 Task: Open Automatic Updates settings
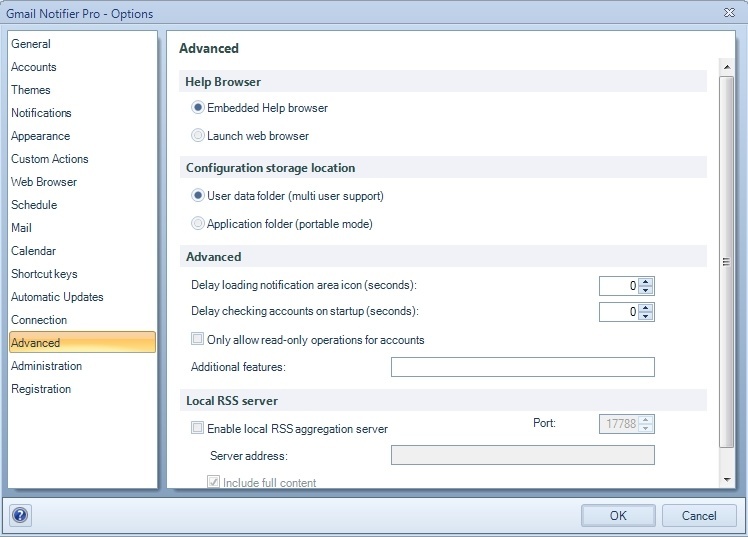(83, 297)
